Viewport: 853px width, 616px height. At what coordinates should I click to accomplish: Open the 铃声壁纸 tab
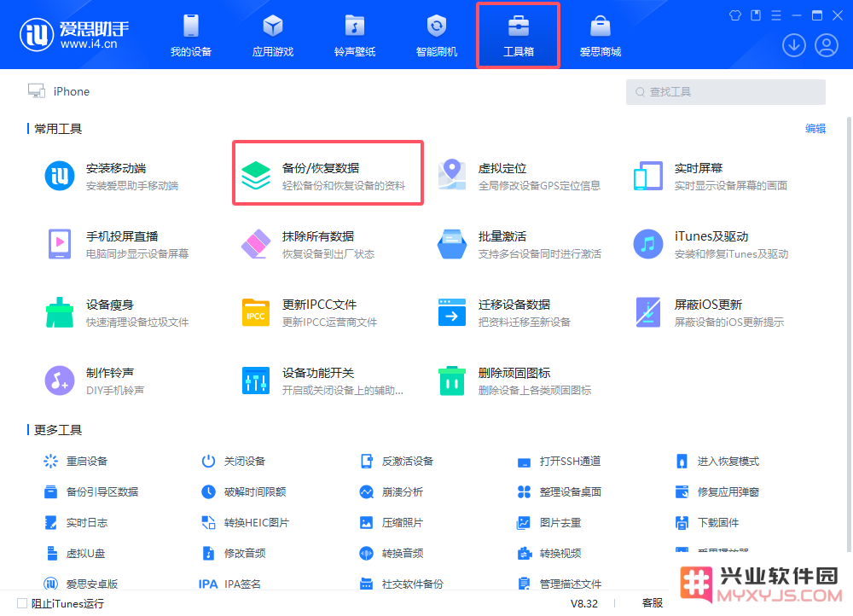click(x=355, y=35)
